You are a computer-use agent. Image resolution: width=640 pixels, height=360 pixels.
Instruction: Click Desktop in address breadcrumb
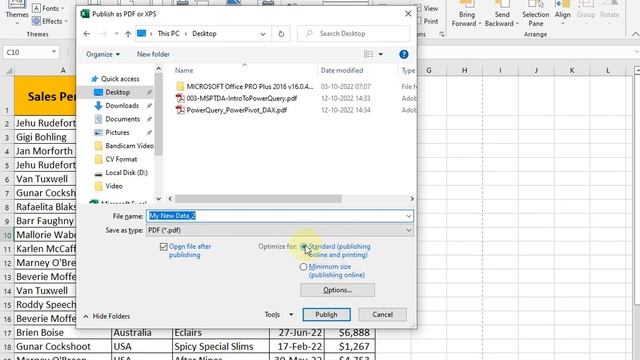tap(204, 34)
